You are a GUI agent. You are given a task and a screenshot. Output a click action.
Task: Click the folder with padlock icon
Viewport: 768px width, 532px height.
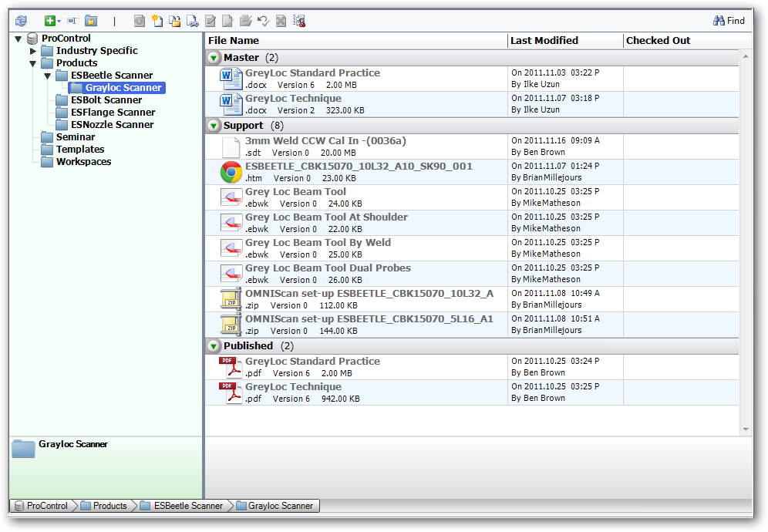pyautogui.click(x=91, y=21)
